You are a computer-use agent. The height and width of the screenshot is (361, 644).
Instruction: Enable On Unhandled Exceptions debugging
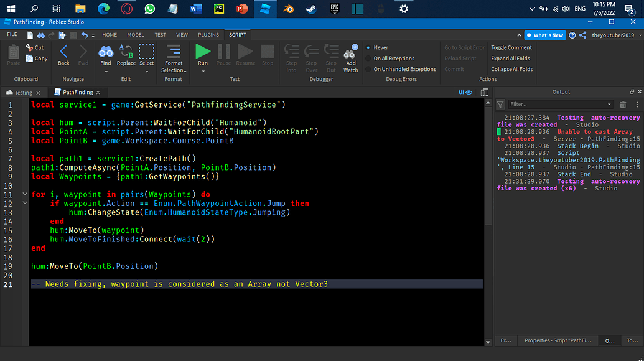[x=403, y=69]
